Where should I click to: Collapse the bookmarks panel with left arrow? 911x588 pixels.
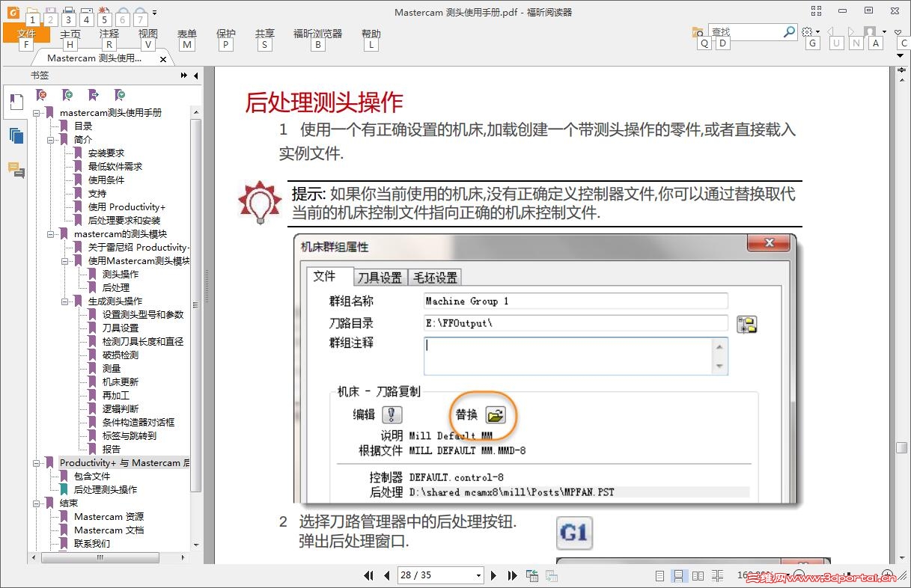tap(196, 76)
